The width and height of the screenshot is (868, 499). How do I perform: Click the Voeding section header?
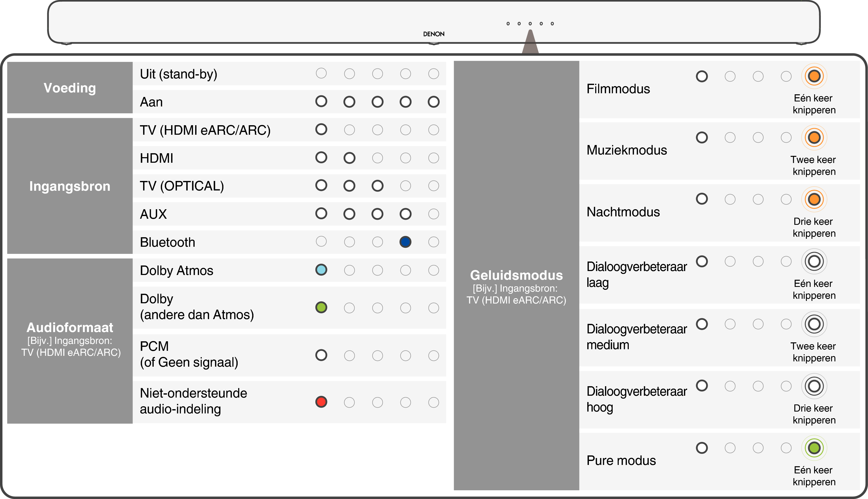[x=70, y=88]
